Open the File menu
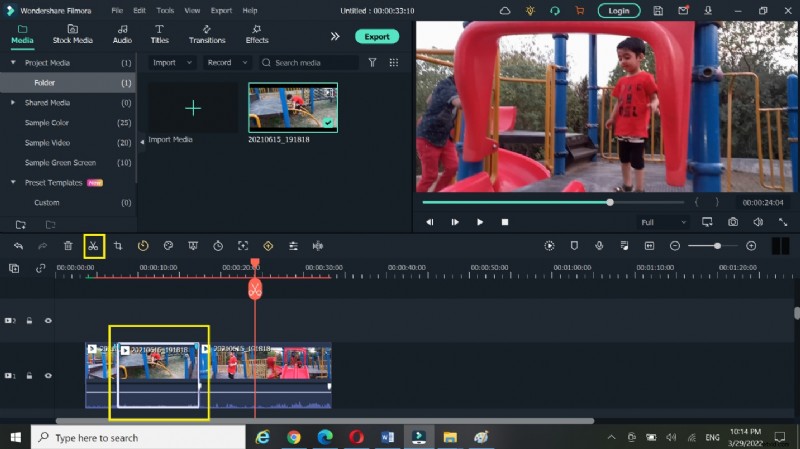 point(117,10)
